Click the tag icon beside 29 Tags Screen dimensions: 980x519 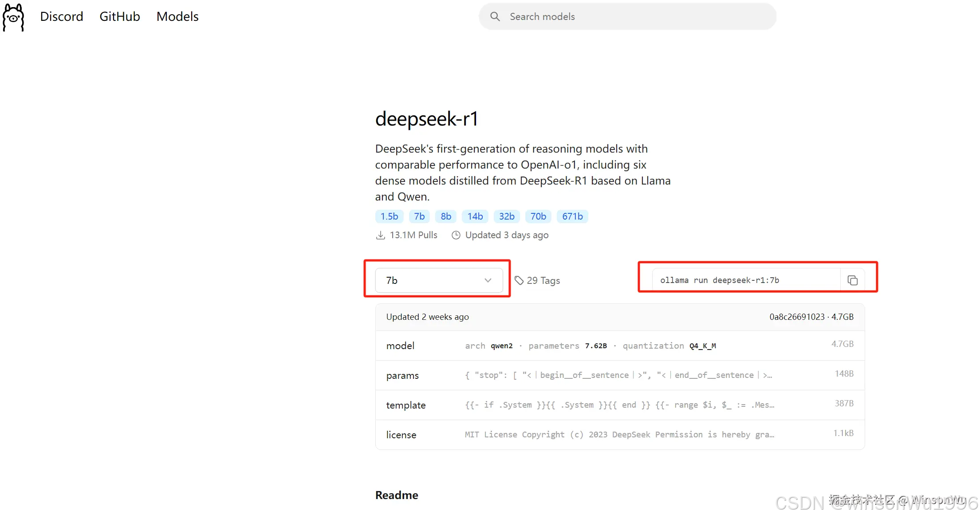(519, 280)
